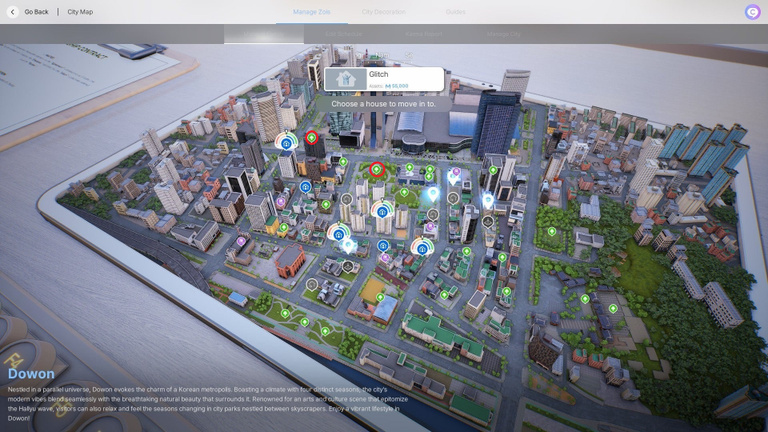Select the green marker in the isolated square park
768x432 pixels.
point(552,231)
